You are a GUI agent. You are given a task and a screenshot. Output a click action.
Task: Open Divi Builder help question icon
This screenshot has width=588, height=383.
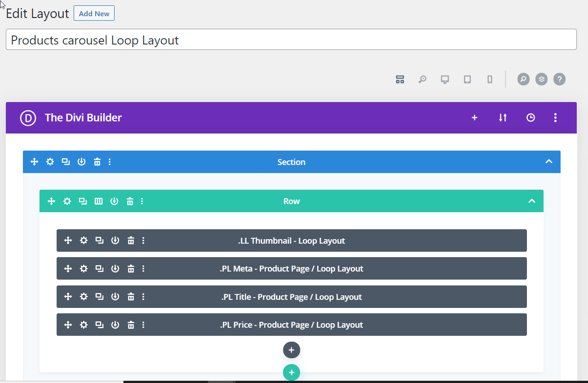(559, 80)
